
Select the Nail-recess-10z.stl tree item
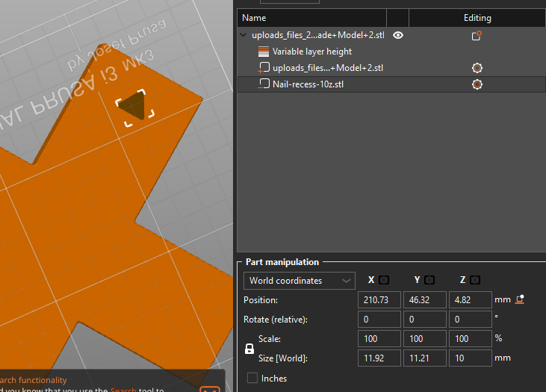(391, 84)
